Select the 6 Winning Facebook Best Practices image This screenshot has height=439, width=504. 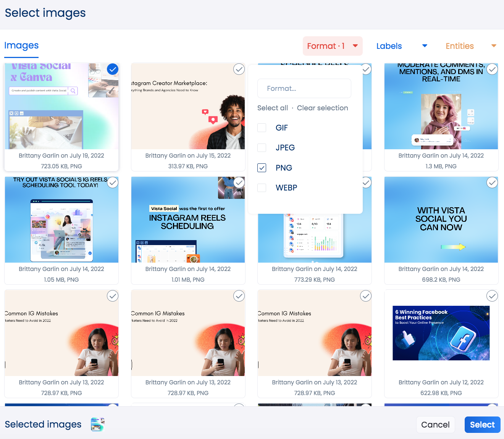point(492,296)
